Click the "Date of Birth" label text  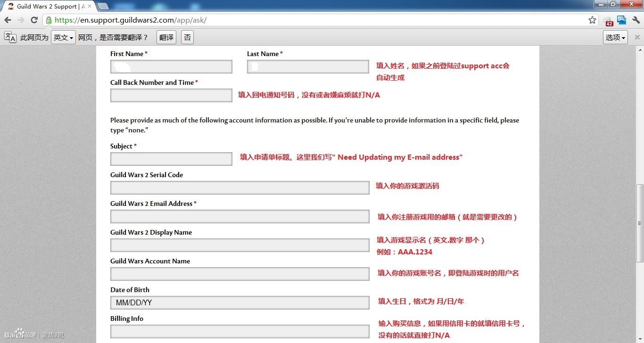130,290
